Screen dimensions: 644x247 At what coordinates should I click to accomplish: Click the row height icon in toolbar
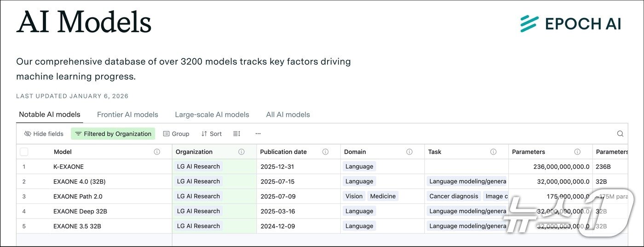point(236,134)
